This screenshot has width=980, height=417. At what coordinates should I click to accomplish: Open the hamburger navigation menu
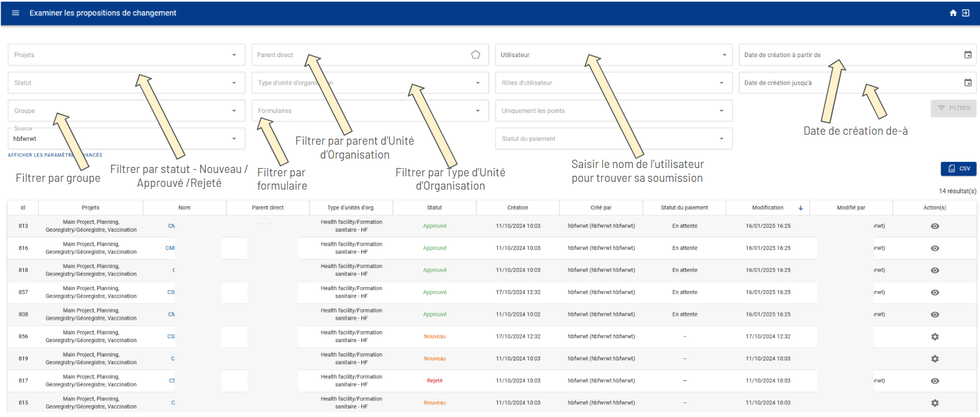pos(16,13)
